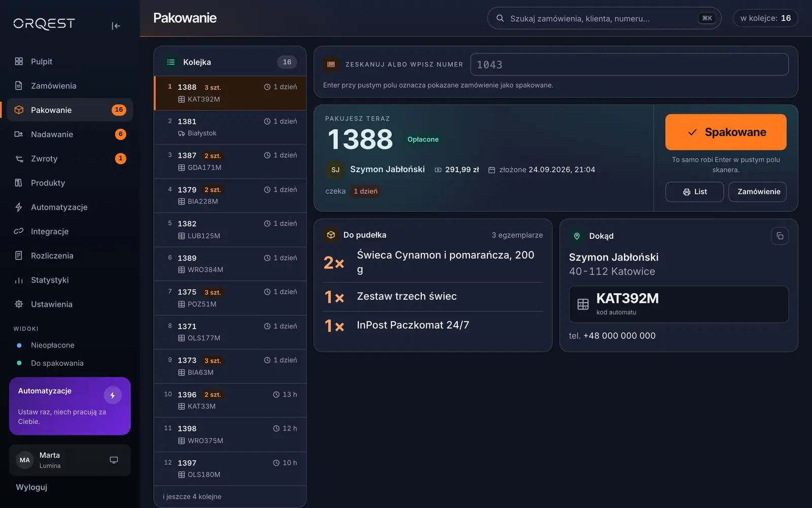812x508 pixels.
Task: Click the Produkty sidebar icon
Action: (x=19, y=183)
